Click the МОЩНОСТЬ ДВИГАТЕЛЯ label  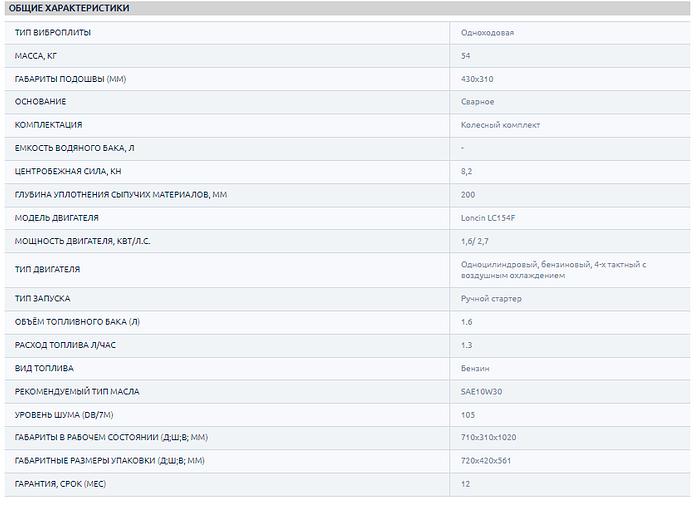coord(83,241)
